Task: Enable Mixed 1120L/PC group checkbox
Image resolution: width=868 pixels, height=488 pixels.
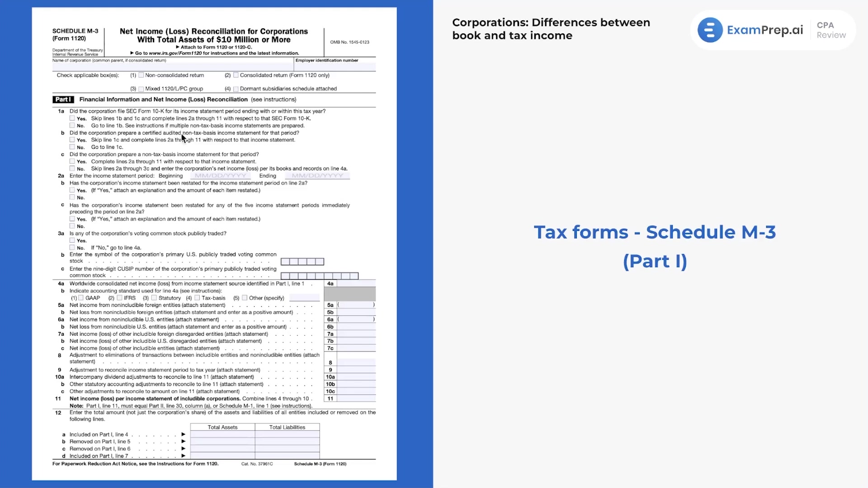Action: (x=140, y=88)
